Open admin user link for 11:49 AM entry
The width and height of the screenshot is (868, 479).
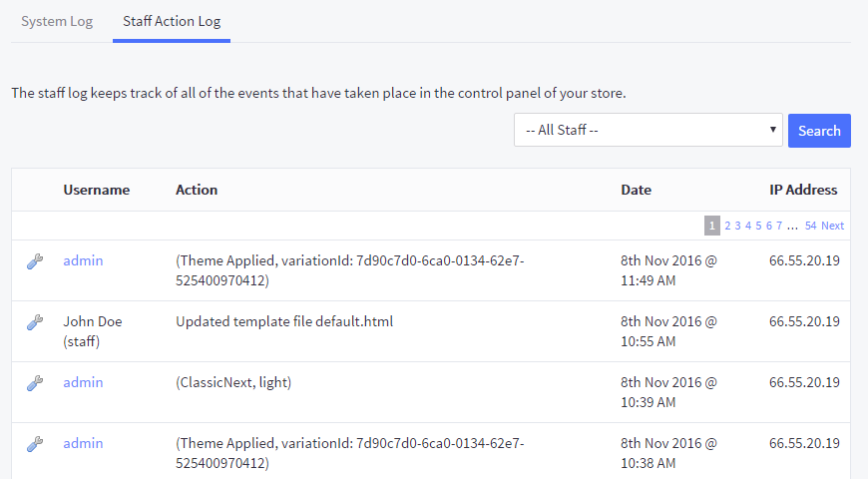(83, 260)
